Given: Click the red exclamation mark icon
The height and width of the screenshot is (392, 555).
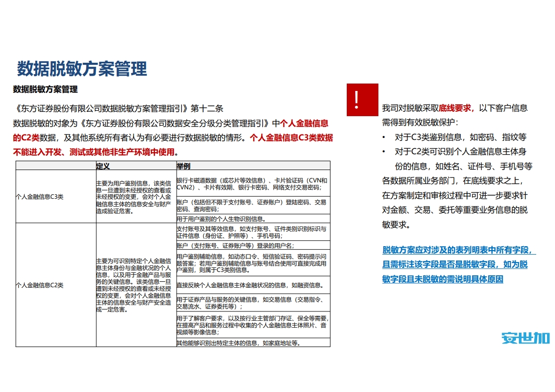Looking at the screenshot, I should coord(363,100).
